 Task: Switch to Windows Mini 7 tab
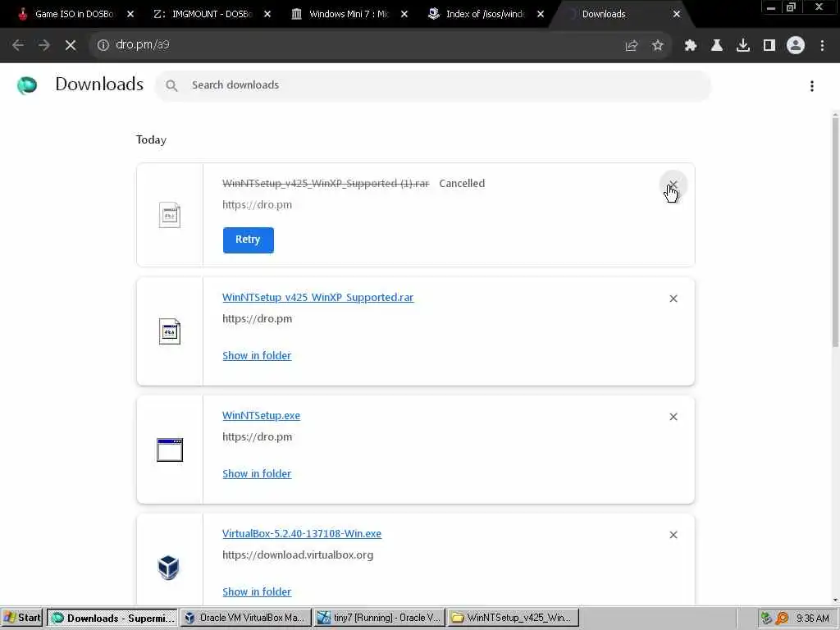tap(348, 14)
